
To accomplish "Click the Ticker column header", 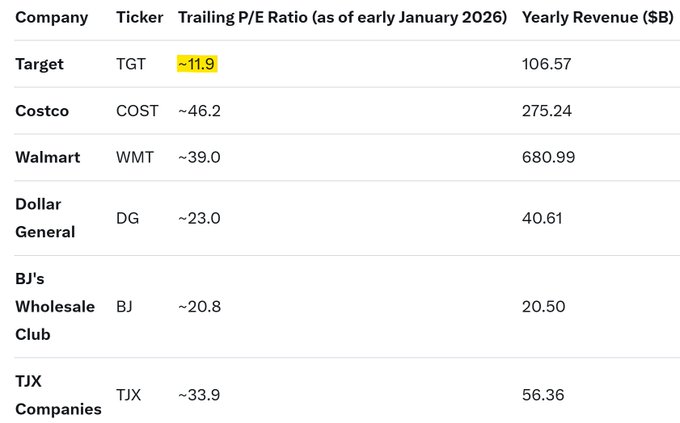I will 140,17.
